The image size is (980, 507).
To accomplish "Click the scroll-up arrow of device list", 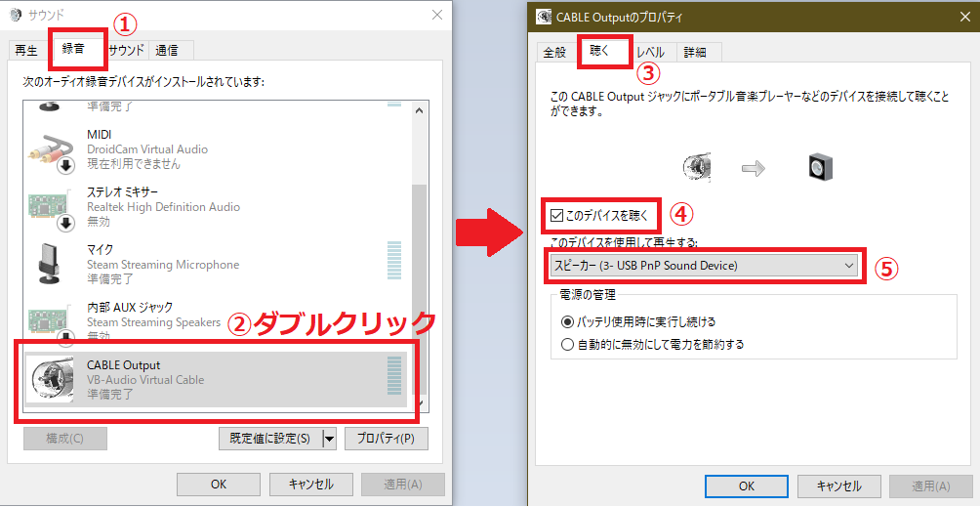I will [420, 110].
